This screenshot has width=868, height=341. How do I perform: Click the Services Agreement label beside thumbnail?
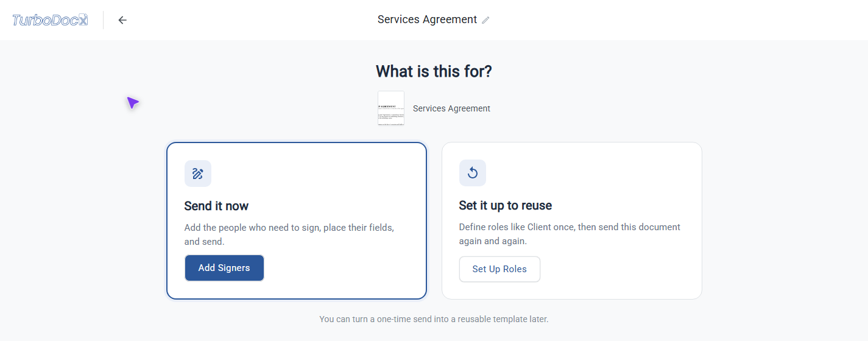(451, 108)
